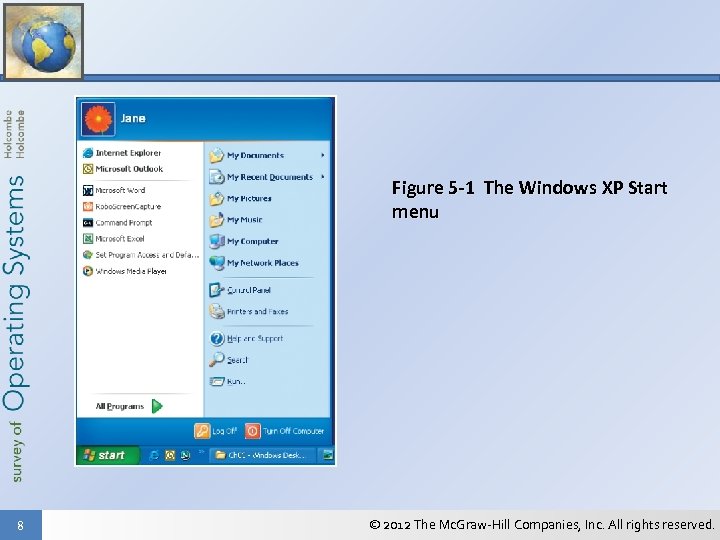This screenshot has width=720, height=540.
Task: Start RoboScreenCapture program
Action: click(x=122, y=207)
